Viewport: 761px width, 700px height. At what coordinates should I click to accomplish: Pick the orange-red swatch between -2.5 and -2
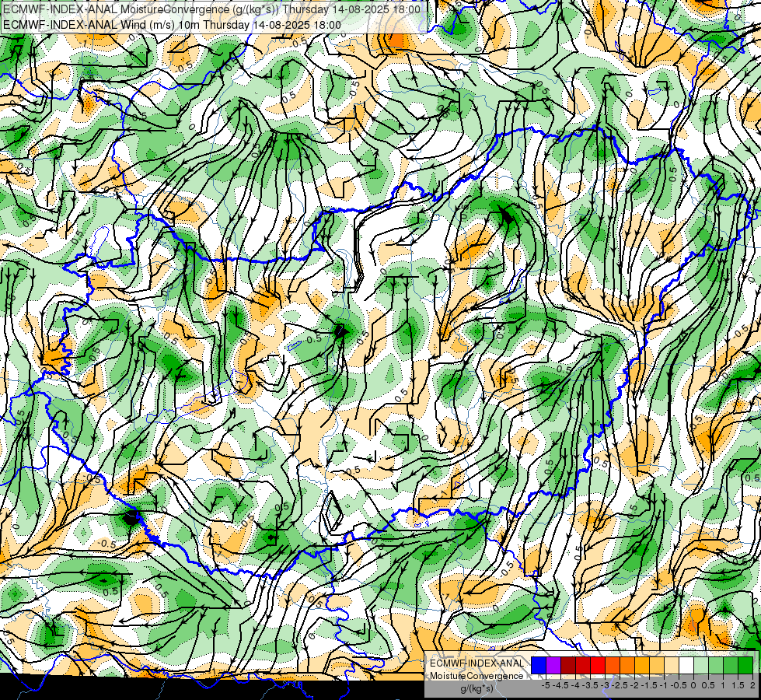pos(613,665)
